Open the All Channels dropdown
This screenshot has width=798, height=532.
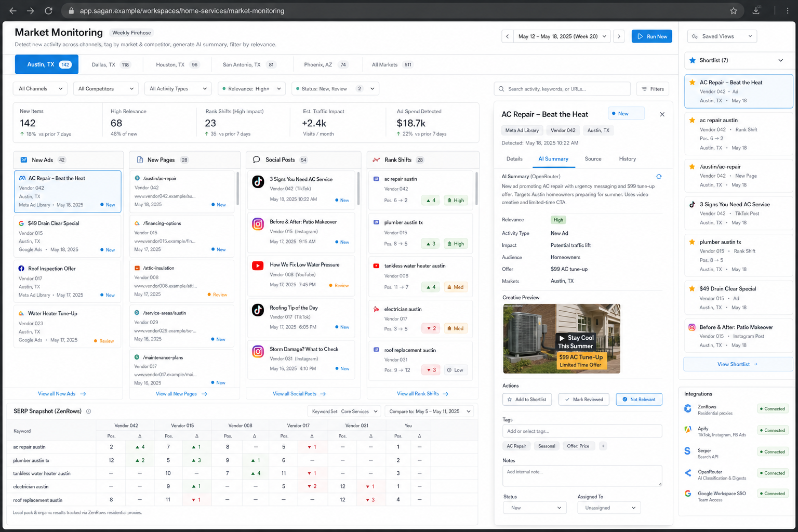point(40,89)
